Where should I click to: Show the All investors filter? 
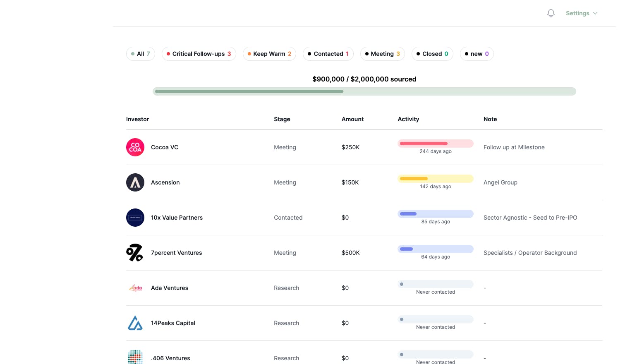pos(141,54)
